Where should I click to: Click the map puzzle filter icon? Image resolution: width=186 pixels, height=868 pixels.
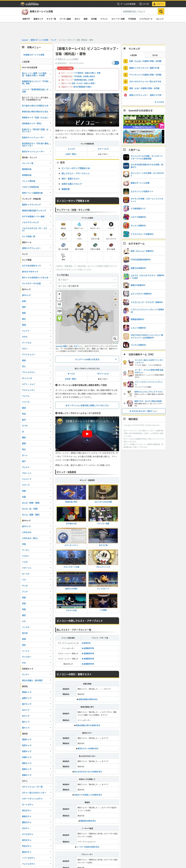[x=115, y=305]
